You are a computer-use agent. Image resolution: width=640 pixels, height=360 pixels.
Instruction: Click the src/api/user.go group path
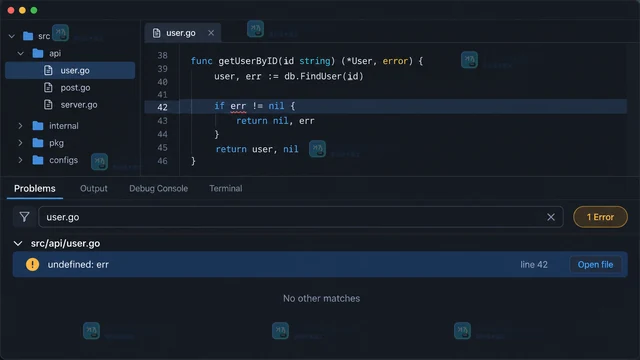pyautogui.click(x=65, y=244)
